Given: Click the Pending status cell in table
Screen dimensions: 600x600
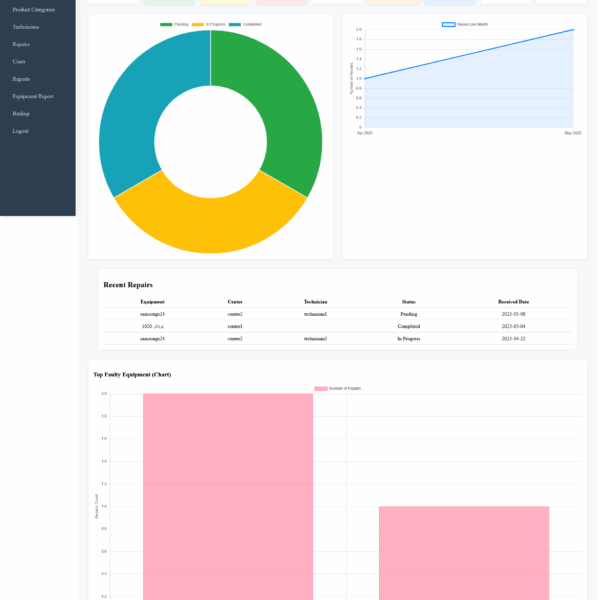Looking at the screenshot, I should pyautogui.click(x=409, y=314).
